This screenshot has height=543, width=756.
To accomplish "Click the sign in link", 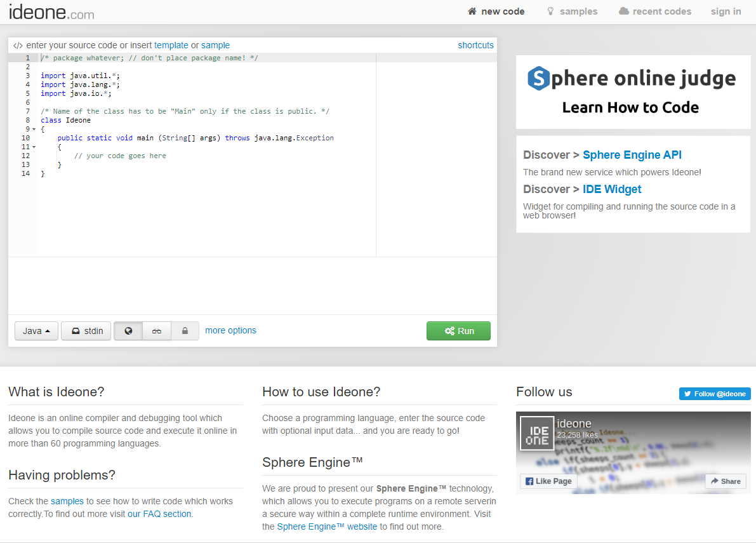I will pos(726,11).
